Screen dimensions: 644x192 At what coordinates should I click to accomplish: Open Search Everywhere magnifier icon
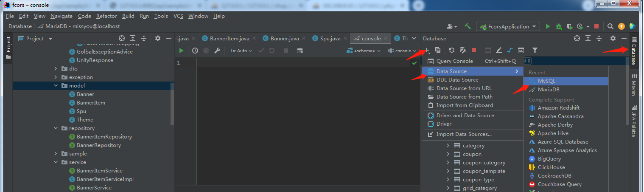tap(610, 26)
